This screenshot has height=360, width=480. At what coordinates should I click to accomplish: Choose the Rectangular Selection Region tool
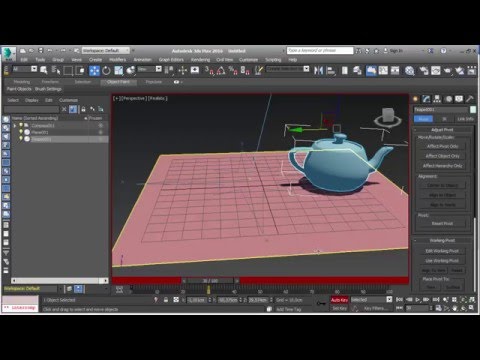pos(68,70)
